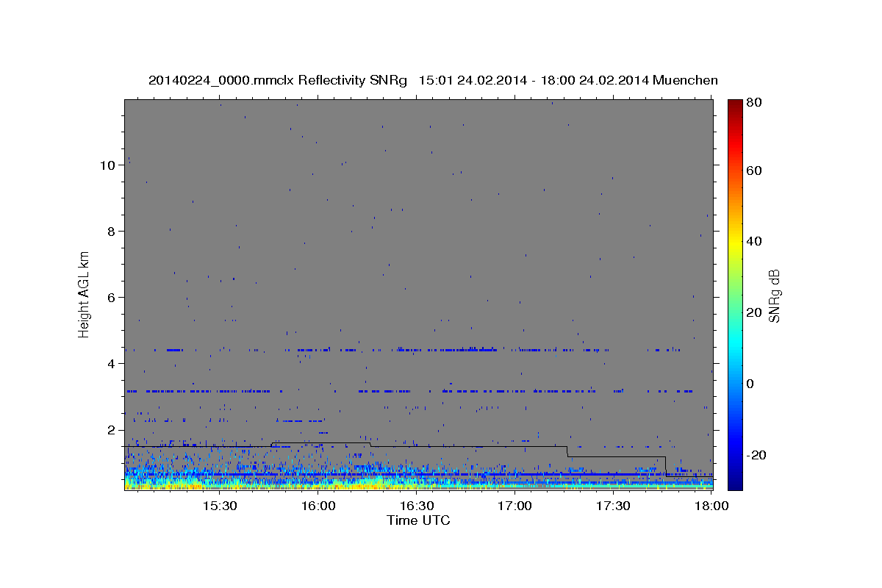The height and width of the screenshot is (588, 882).
Task: Click the colorbar value 0
Action: click(751, 384)
